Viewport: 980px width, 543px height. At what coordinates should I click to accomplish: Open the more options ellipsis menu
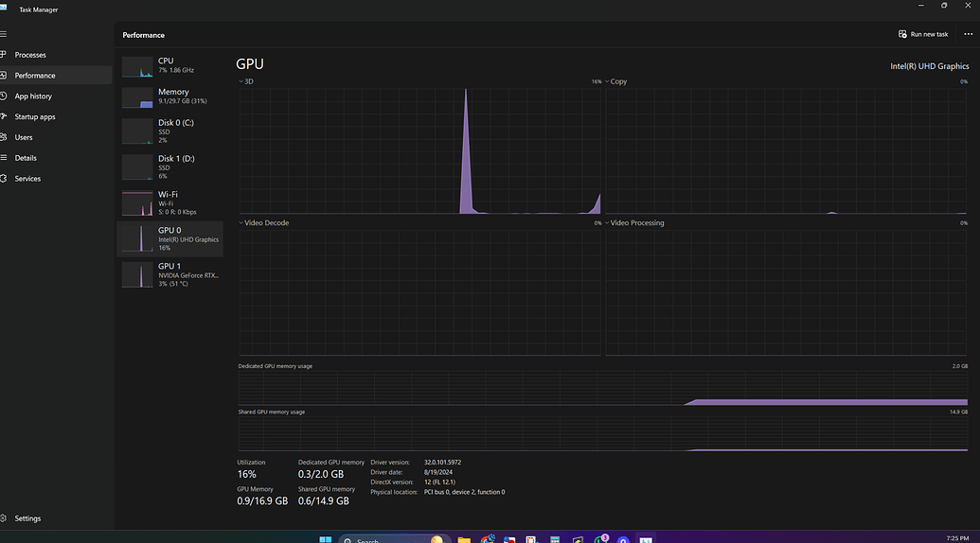[968, 34]
